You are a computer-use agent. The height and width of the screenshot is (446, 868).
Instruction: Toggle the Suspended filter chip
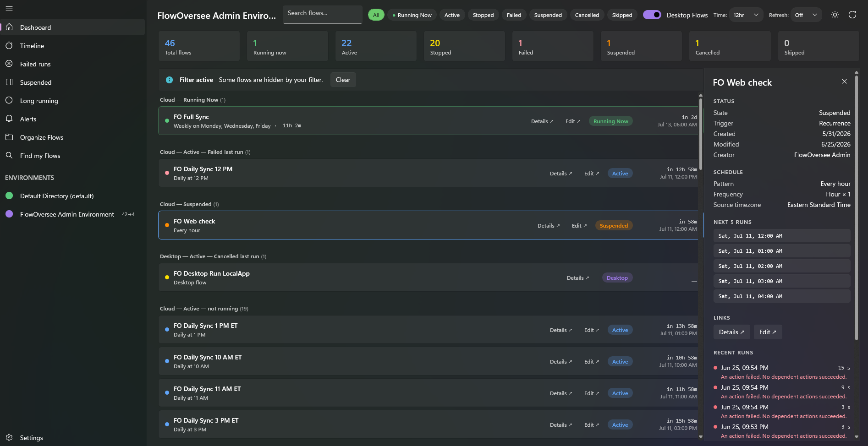(548, 15)
